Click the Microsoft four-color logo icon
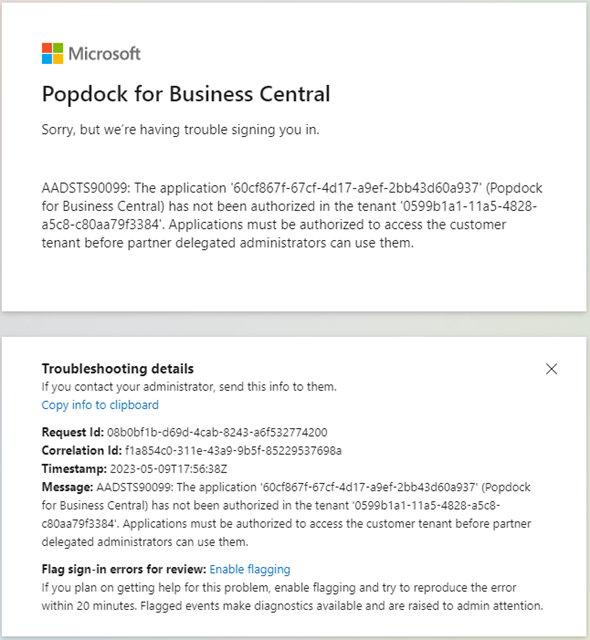590x640 pixels. point(52,53)
